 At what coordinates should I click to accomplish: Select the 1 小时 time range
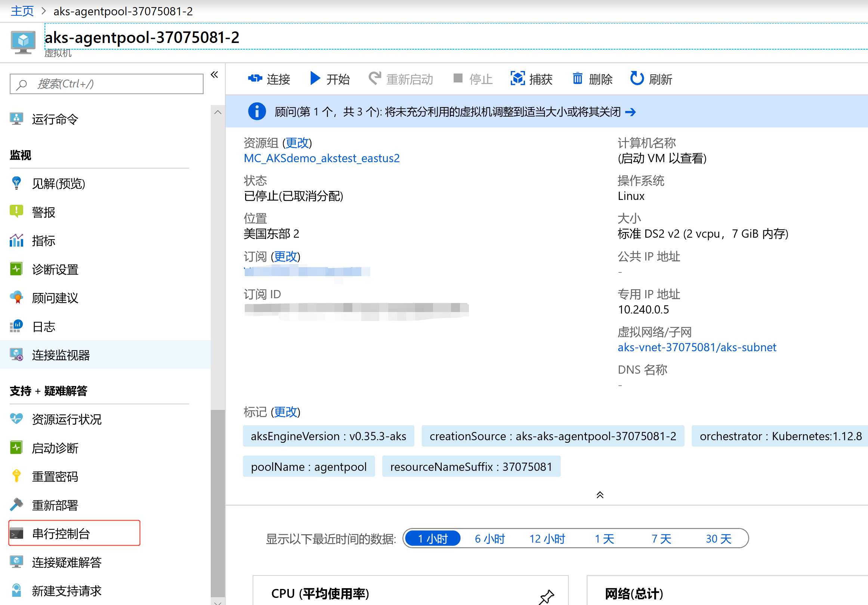[432, 538]
